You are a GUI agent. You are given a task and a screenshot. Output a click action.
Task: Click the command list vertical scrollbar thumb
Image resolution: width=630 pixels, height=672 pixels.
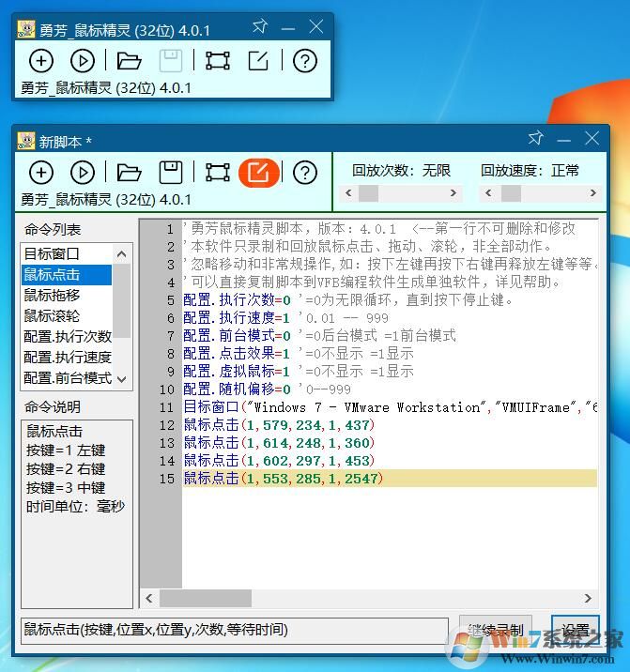point(122,301)
